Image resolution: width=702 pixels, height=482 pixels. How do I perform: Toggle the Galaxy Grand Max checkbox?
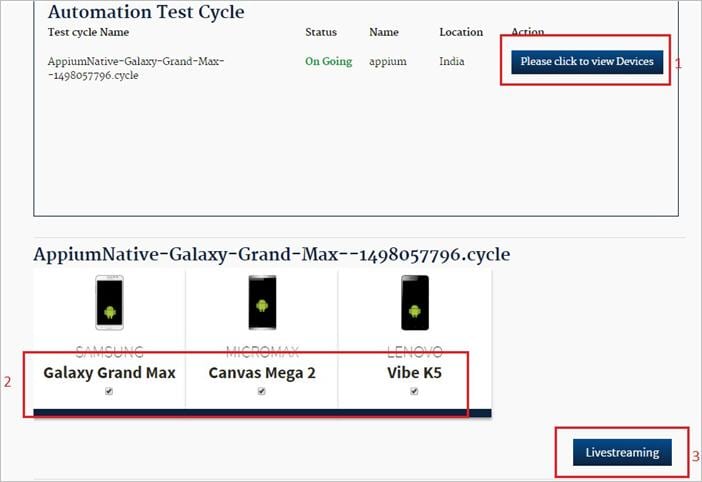(x=109, y=392)
